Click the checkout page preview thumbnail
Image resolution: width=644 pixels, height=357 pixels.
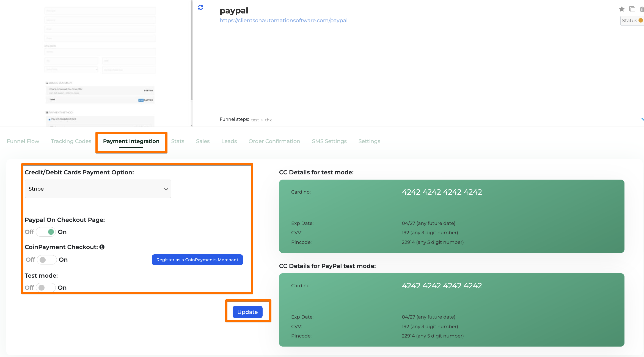coord(100,63)
